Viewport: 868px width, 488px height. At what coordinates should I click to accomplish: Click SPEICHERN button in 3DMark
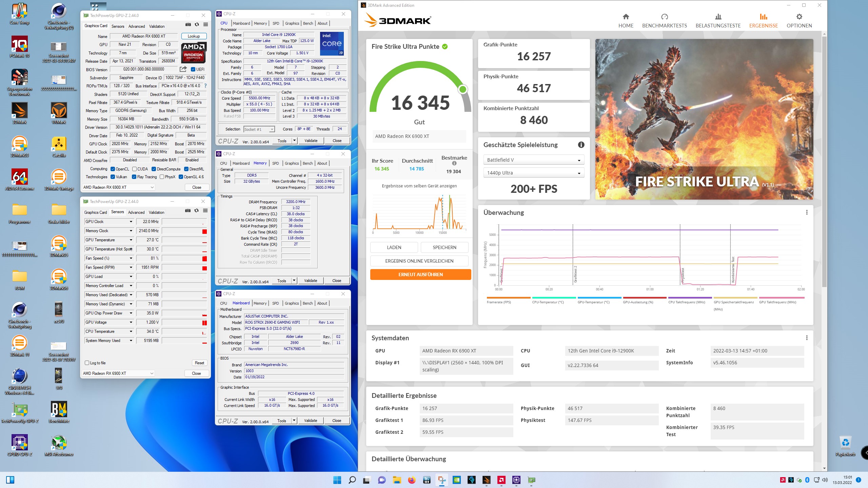tap(444, 247)
